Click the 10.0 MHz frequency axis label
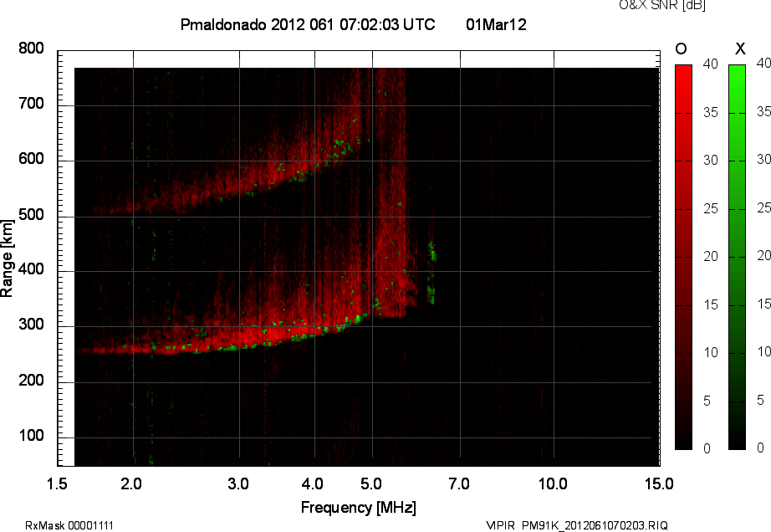771x532 pixels. coord(554,483)
